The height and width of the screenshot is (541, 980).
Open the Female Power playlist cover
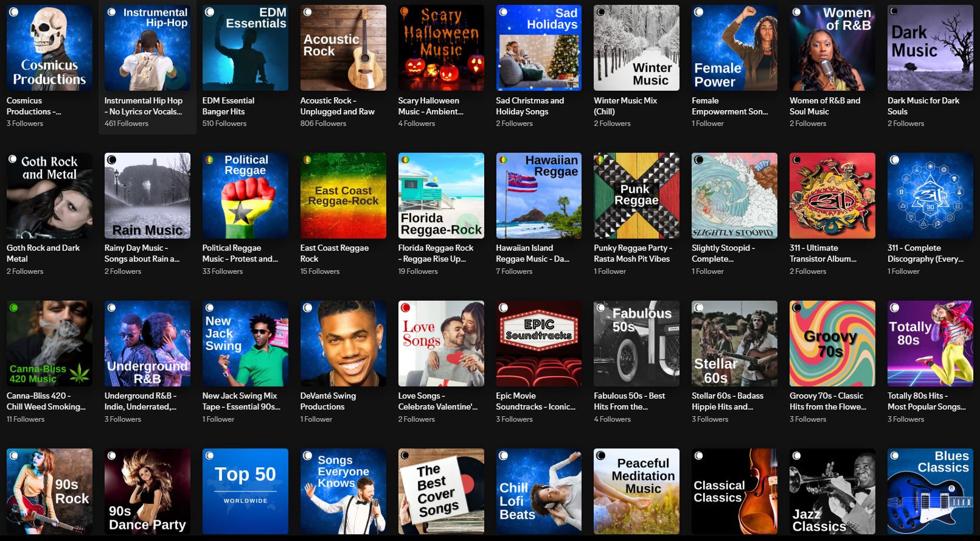[735, 48]
